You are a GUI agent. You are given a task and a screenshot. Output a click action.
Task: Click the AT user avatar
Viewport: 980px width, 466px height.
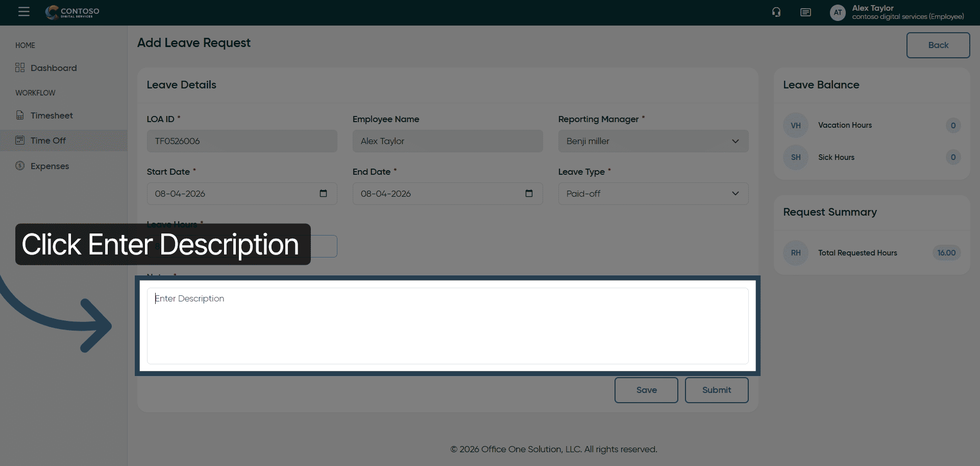tap(838, 13)
